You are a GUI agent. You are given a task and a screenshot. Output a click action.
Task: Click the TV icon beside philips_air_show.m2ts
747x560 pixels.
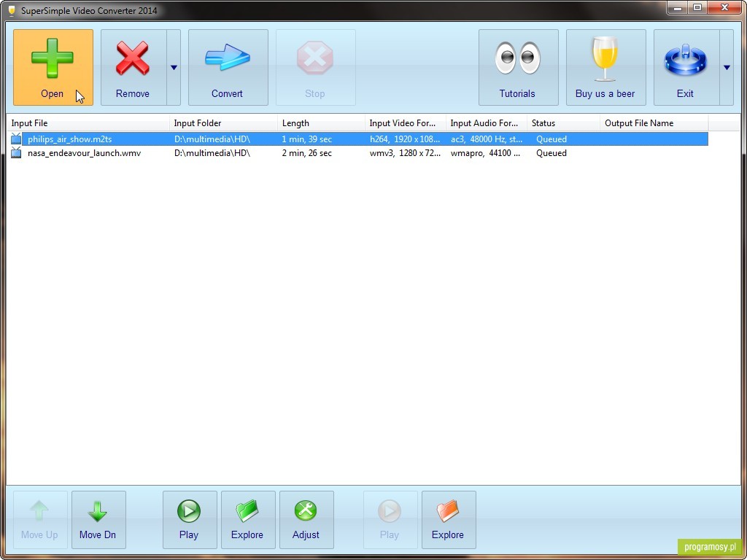(x=16, y=139)
